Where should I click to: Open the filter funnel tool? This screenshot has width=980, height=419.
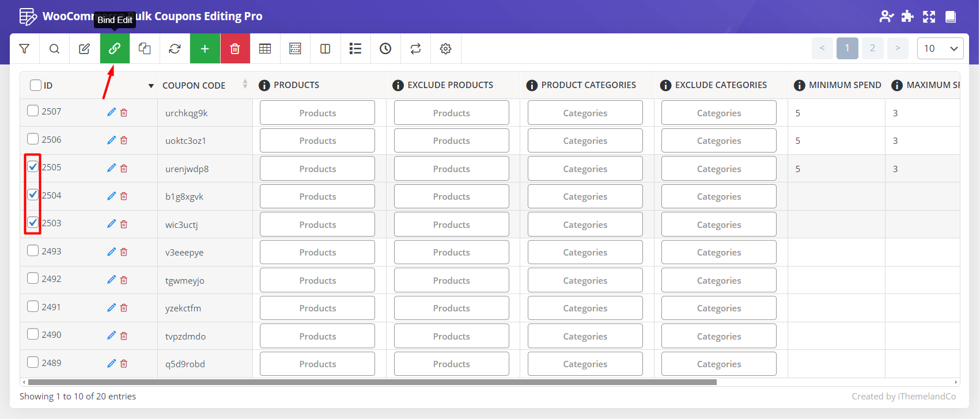(24, 49)
